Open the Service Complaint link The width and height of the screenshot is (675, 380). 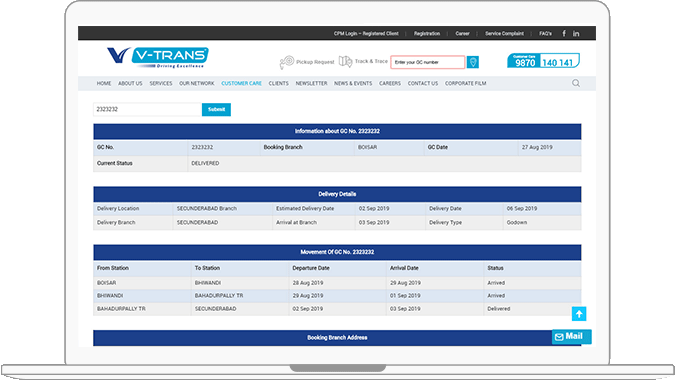505,33
